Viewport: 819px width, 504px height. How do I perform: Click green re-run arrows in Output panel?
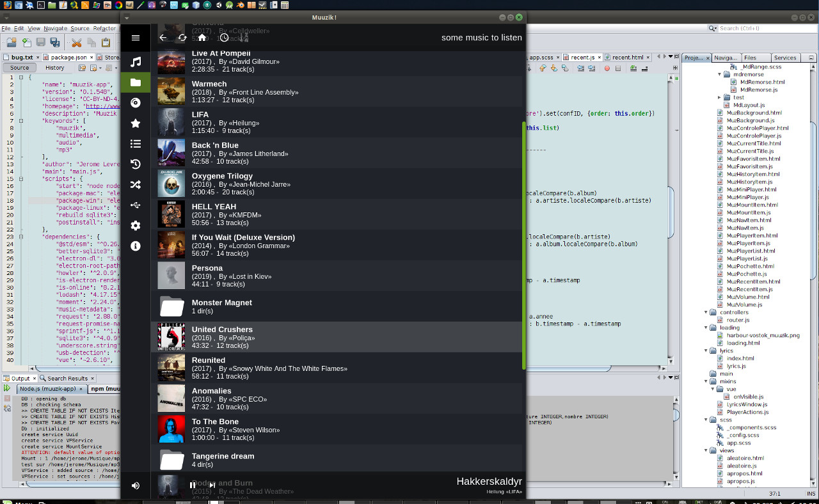click(x=6, y=388)
